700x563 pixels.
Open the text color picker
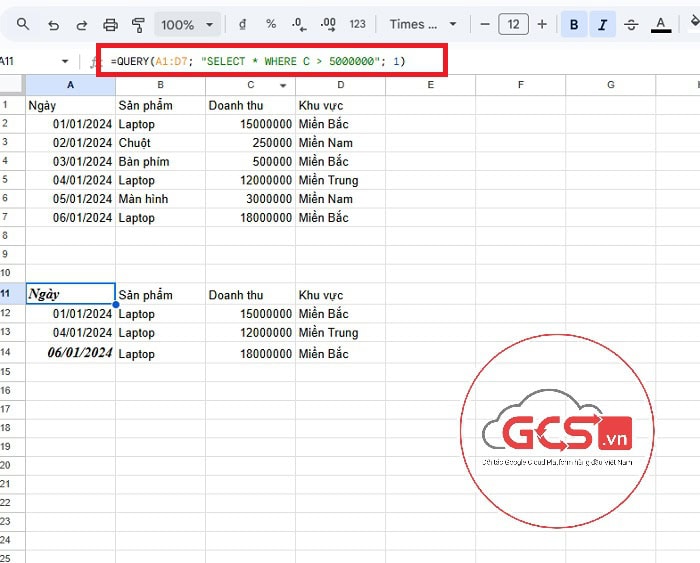[659, 24]
